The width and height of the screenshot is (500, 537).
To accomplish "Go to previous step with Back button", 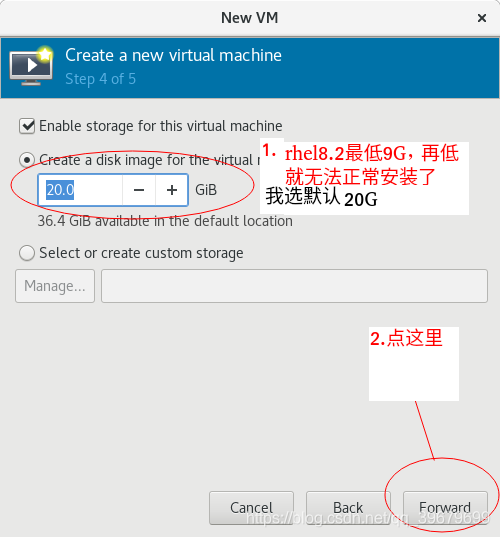I will click(348, 508).
